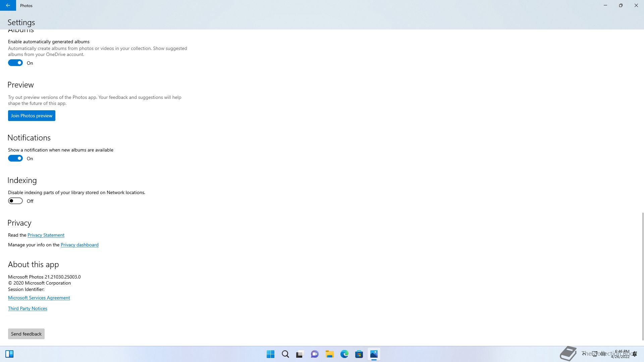Viewport: 644px width, 362px height.
Task: Open Microsoft Store from taskbar
Action: (x=359, y=354)
